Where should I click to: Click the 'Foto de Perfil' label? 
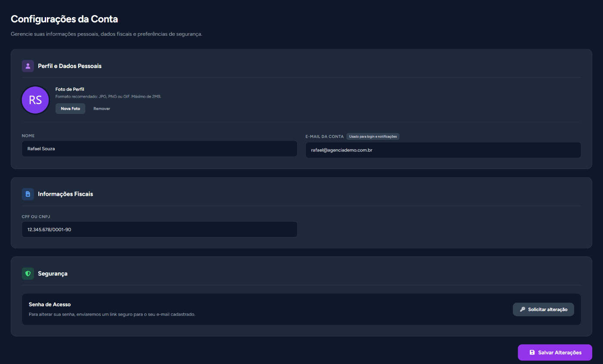tap(70, 89)
